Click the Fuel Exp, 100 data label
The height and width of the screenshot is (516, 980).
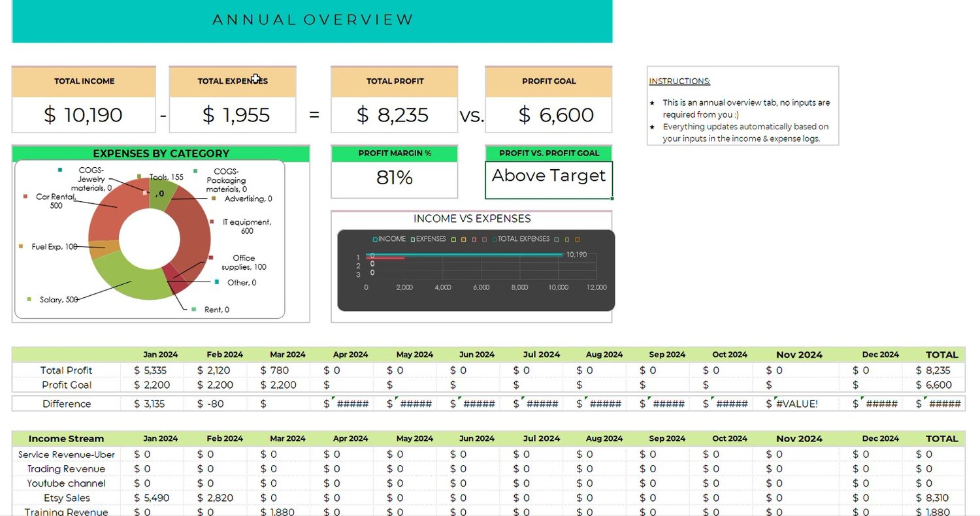click(x=54, y=246)
